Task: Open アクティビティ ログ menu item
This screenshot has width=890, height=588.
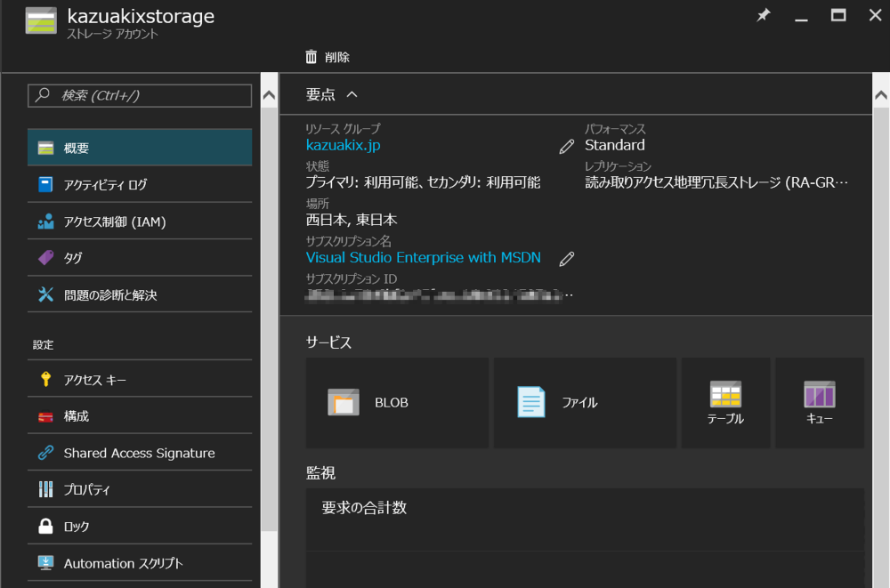Action: coord(140,185)
